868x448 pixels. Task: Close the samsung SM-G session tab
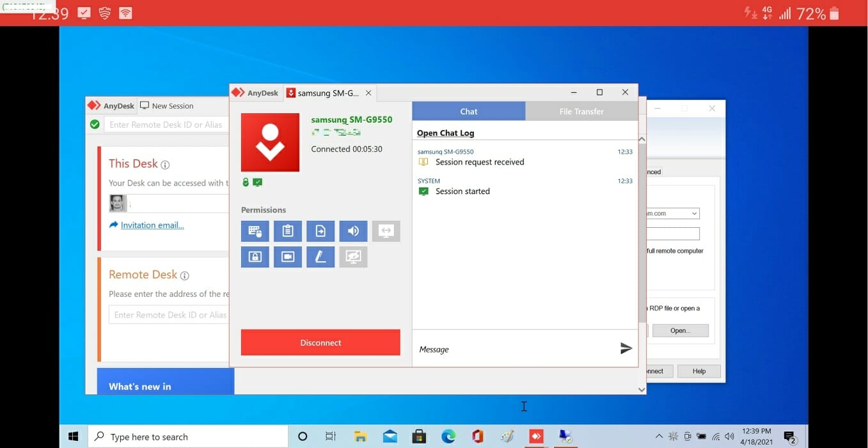pyautogui.click(x=368, y=93)
